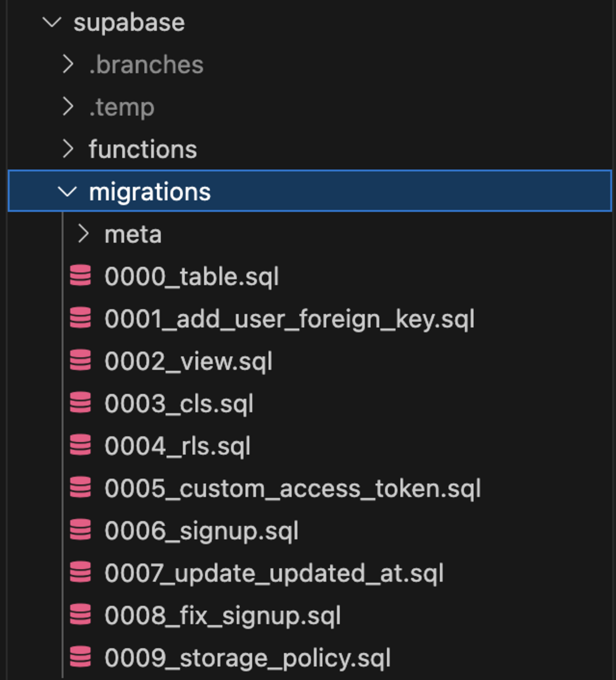616x680 pixels.
Task: Click the database icon beside 0000_table.sql
Action: click(x=81, y=276)
